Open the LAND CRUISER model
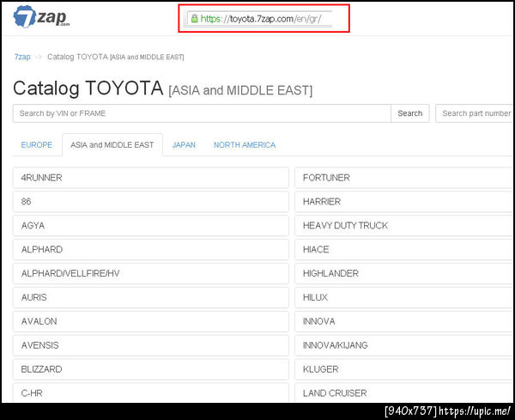Viewport: 515px width, 420px height. (x=404, y=393)
